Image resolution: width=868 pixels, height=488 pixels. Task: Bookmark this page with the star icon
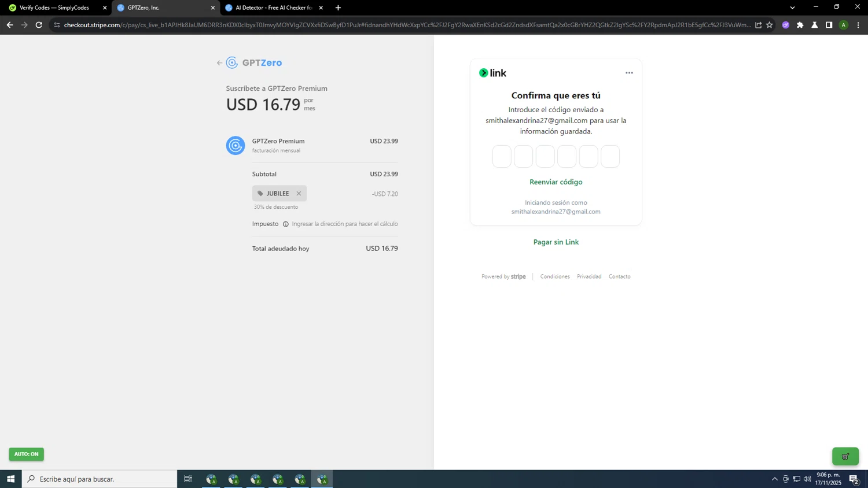(770, 25)
